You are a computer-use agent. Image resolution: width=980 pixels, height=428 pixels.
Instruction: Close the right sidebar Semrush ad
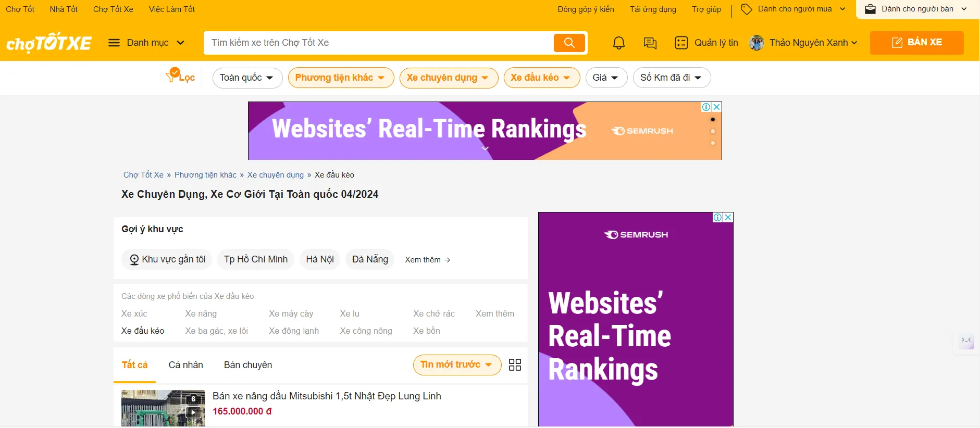pos(728,217)
